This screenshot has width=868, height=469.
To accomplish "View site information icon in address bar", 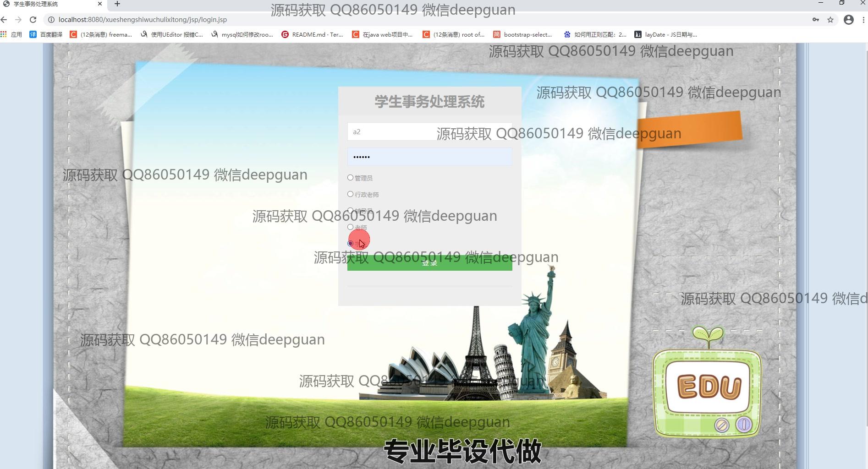I will click(51, 20).
